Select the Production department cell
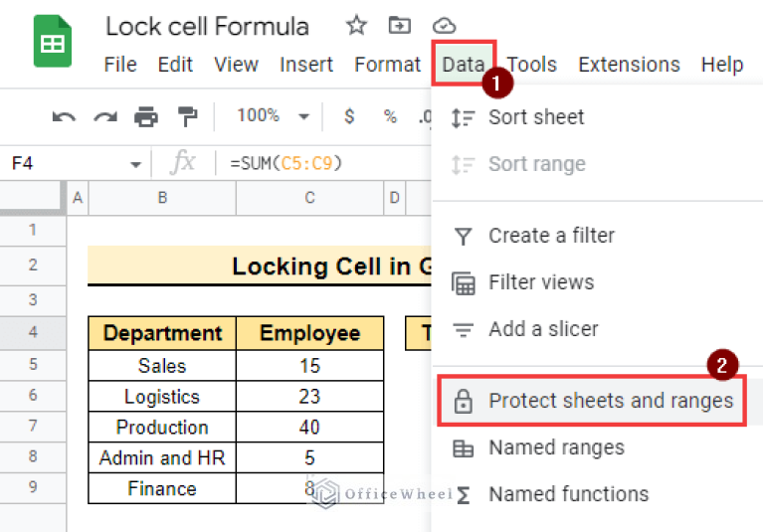This screenshot has height=532, width=763. [162, 427]
